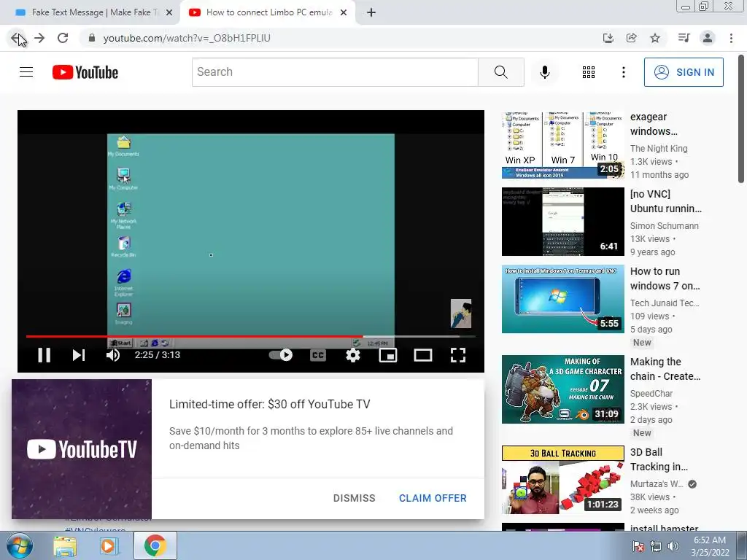Click Simon Schumann channel name
Screen dimensions: 747x560
(664, 226)
